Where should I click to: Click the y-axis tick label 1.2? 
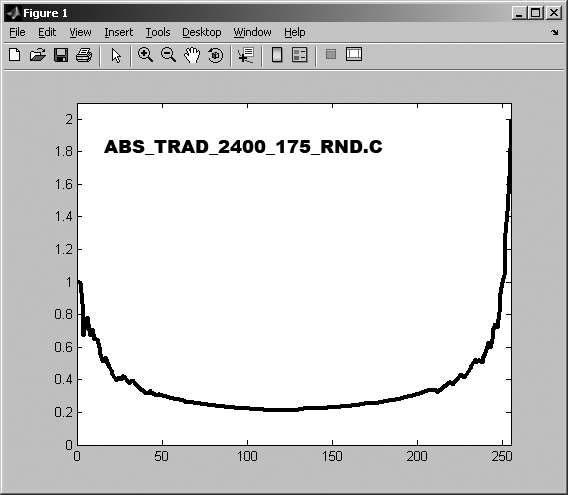tap(64, 249)
